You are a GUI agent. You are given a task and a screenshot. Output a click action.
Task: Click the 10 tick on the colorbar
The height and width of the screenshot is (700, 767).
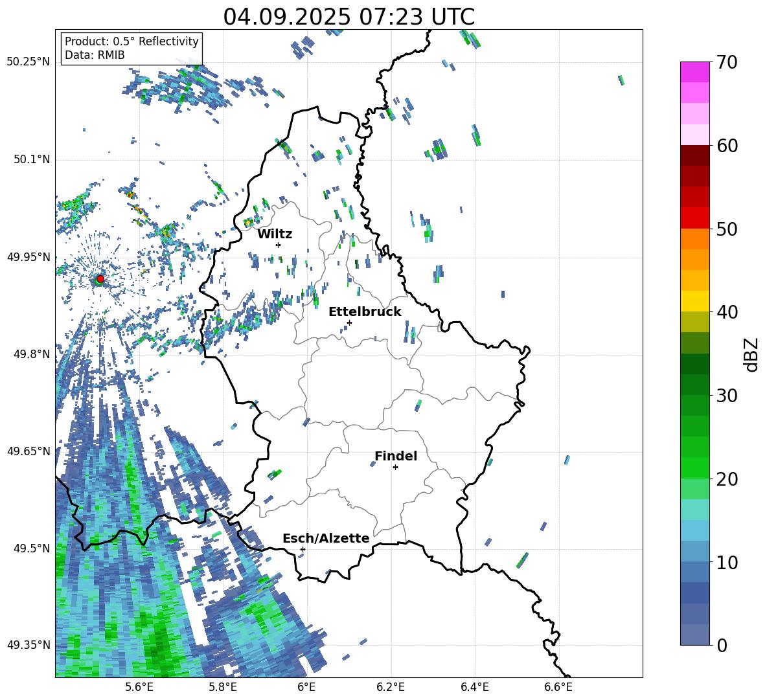(727, 562)
